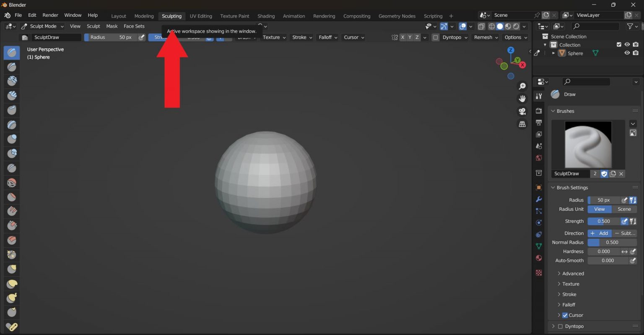Set Radius Unit to Scene
This screenshot has height=335, width=644.
point(624,209)
